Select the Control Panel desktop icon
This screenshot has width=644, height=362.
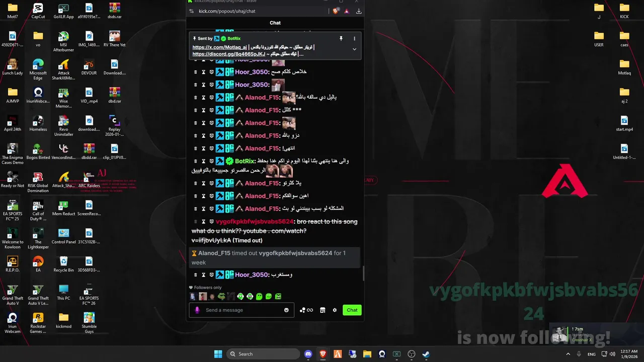(63, 236)
